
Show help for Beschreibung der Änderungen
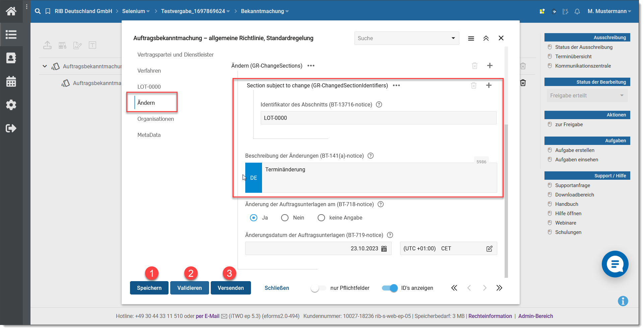(x=371, y=156)
